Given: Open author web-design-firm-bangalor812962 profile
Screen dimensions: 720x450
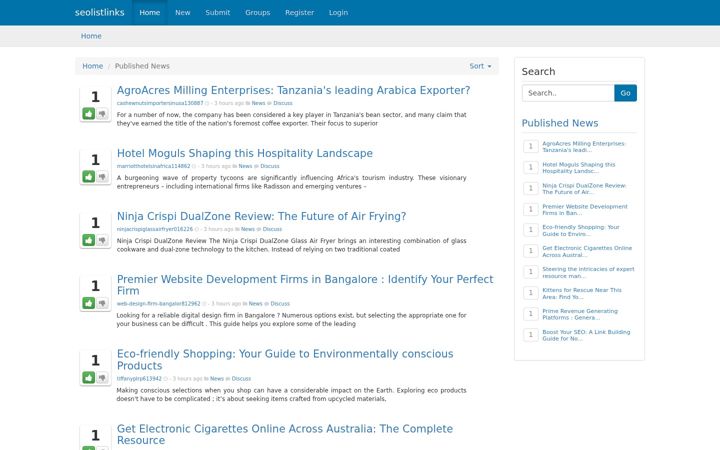Looking at the screenshot, I should click(158, 304).
